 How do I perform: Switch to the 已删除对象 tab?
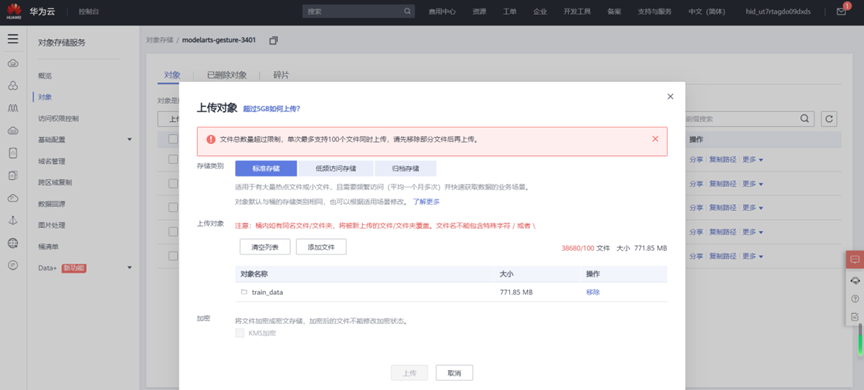tap(227, 75)
